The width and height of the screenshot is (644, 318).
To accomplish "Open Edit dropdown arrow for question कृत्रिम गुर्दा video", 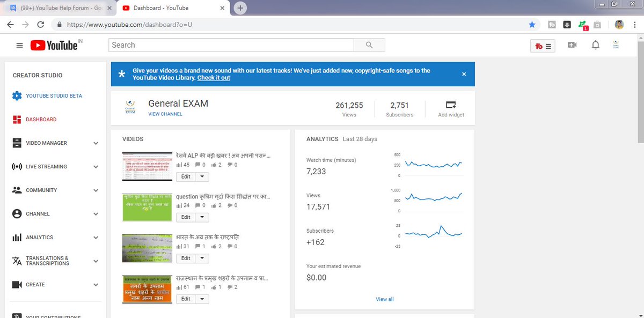I will [202, 217].
